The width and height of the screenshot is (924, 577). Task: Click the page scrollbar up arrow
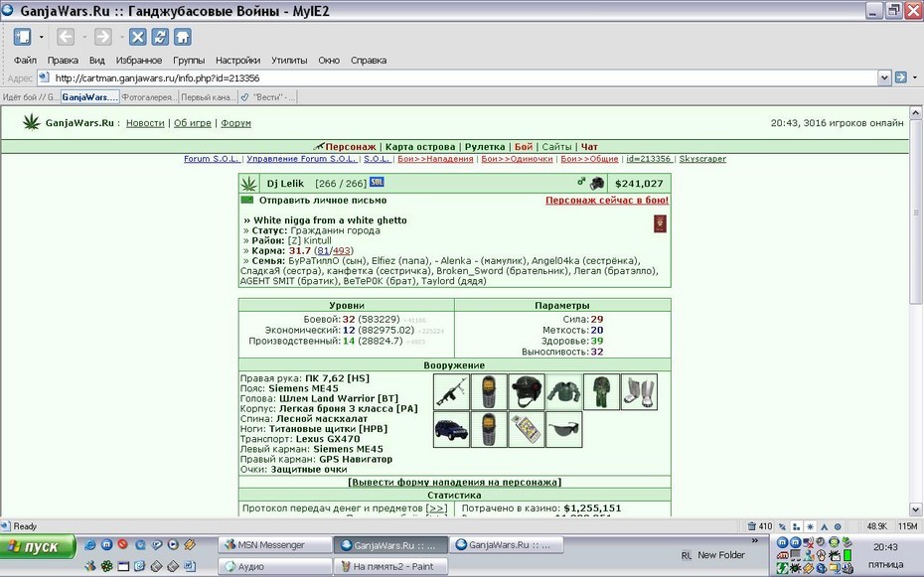(915, 112)
